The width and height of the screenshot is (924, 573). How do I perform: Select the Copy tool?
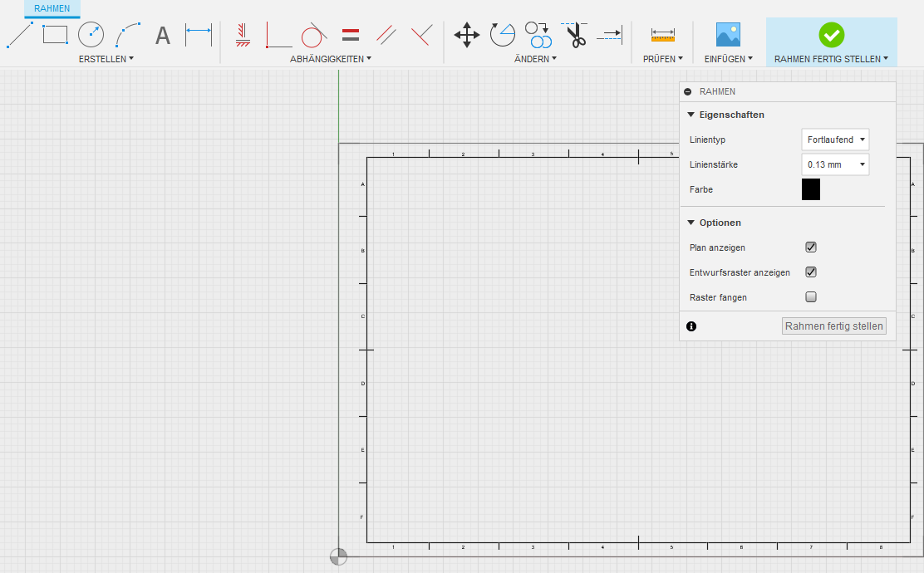pyautogui.click(x=538, y=35)
